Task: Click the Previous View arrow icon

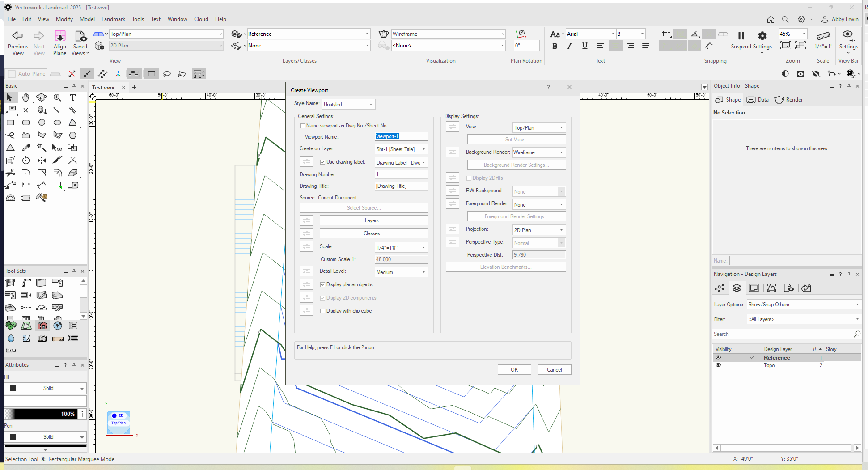Action: [x=18, y=36]
